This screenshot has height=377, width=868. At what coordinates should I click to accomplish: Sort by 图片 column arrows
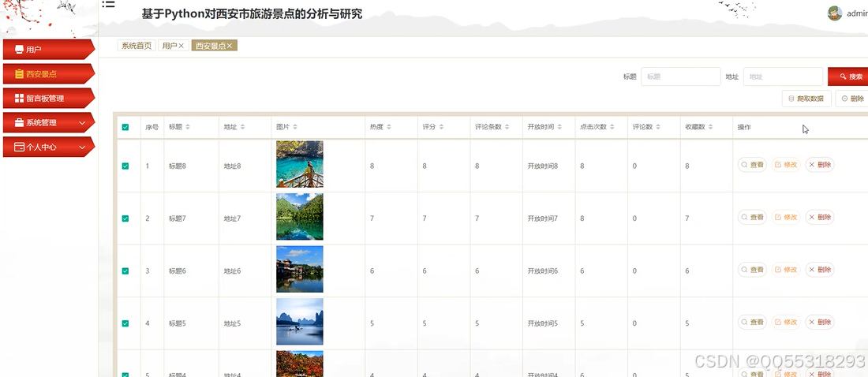coord(295,127)
